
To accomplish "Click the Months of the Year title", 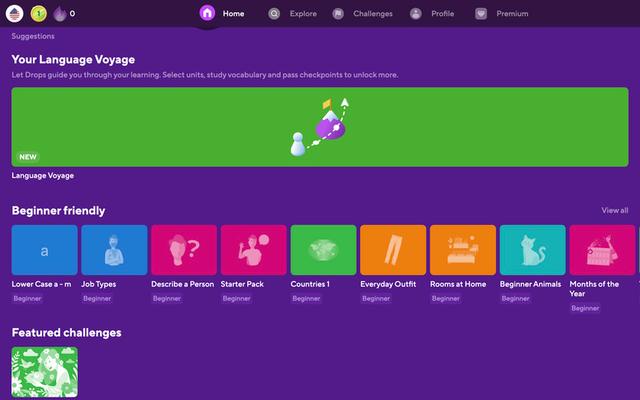I will [x=594, y=289].
